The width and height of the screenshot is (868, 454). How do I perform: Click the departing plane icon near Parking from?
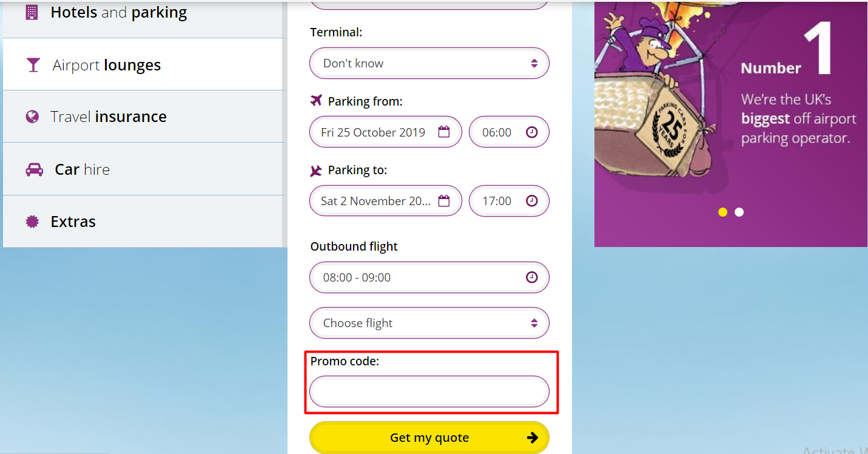316,100
